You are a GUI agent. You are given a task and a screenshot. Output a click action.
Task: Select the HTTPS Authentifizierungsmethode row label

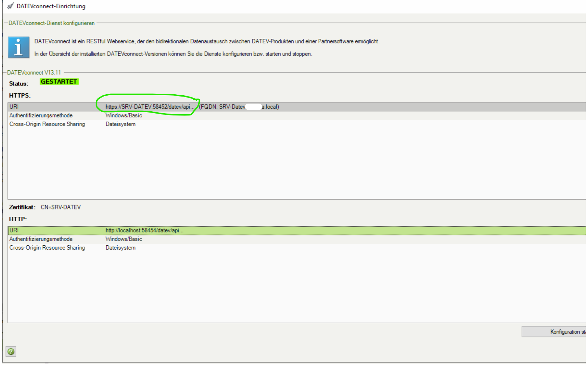tap(41, 115)
